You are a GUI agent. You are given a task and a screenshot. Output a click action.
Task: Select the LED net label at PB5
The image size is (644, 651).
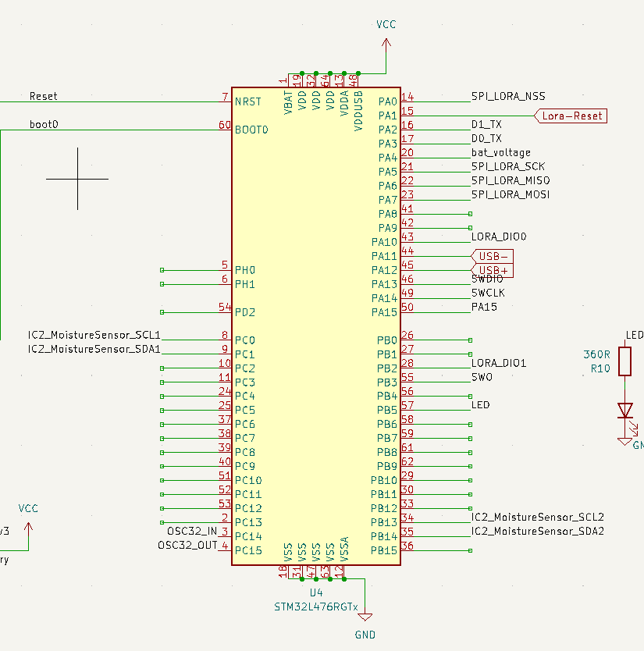pos(480,405)
